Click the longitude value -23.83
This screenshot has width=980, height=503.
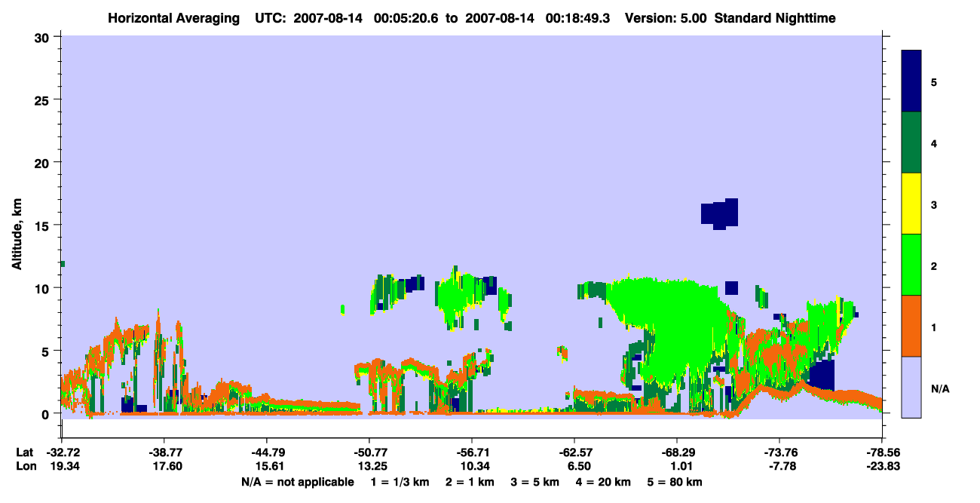pos(882,466)
